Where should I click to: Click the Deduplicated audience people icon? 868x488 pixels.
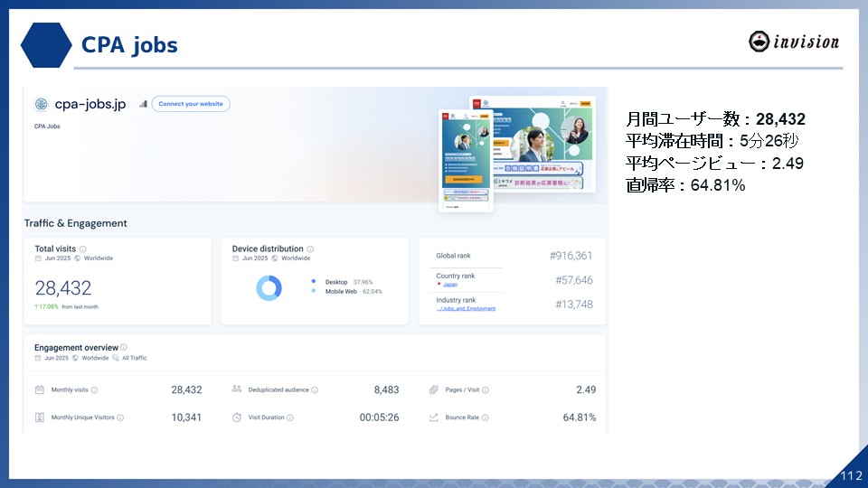[236, 389]
